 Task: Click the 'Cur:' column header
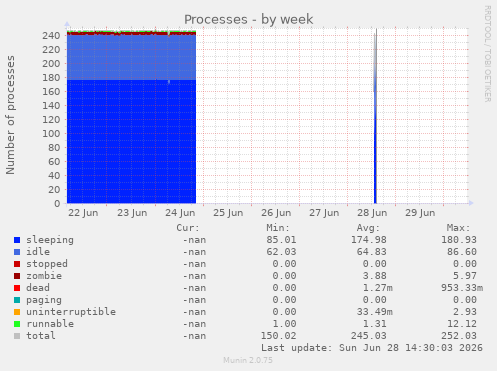point(188,228)
